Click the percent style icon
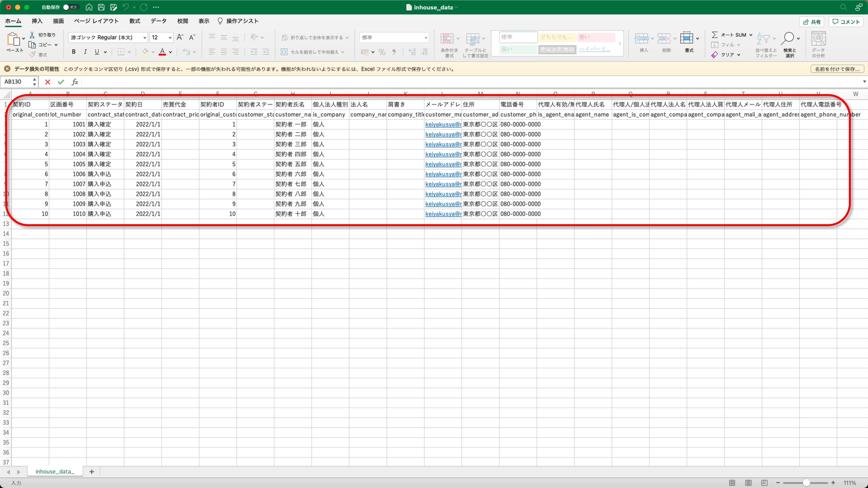The image size is (868, 488). click(382, 52)
